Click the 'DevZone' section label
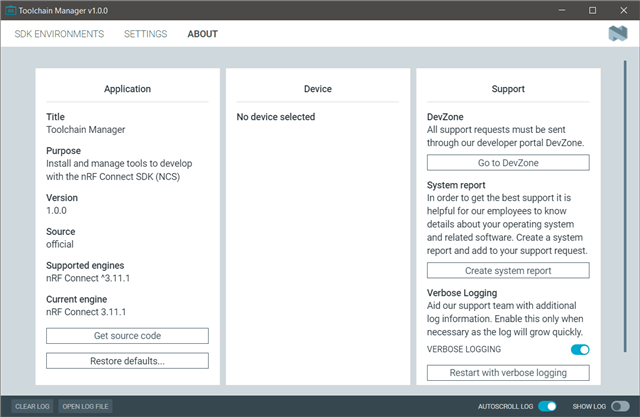Image resolution: width=640 pixels, height=417 pixels. (445, 117)
